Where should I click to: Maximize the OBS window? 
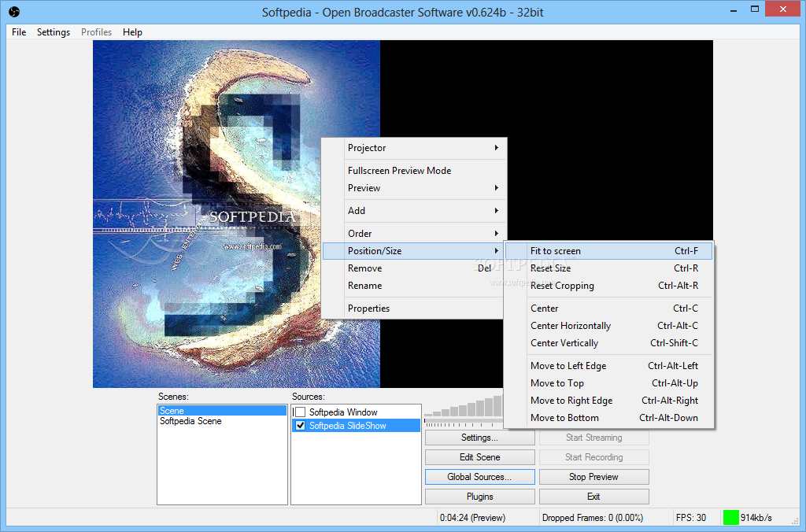click(x=755, y=9)
